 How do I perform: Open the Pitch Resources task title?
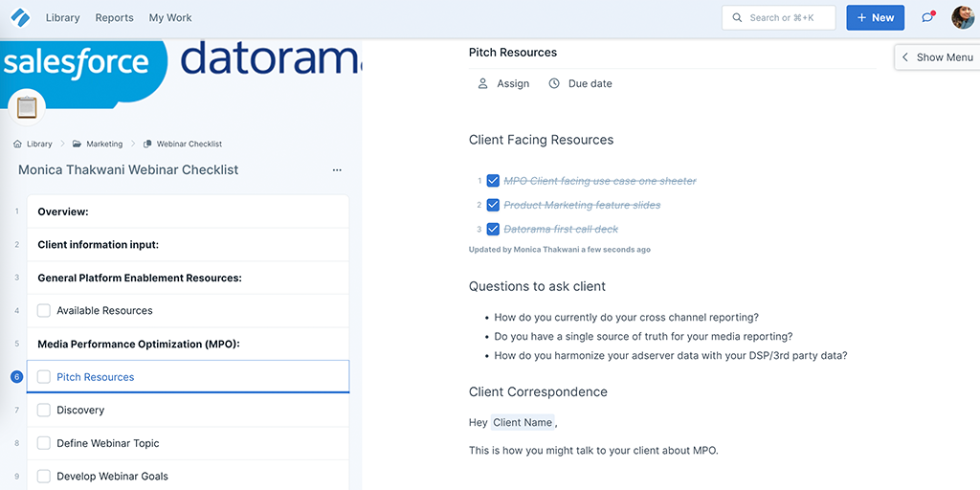click(95, 377)
